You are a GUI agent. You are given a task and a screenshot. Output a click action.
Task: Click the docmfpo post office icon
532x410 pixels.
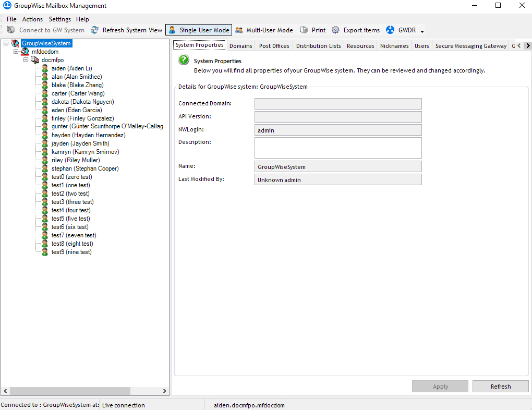(x=35, y=60)
